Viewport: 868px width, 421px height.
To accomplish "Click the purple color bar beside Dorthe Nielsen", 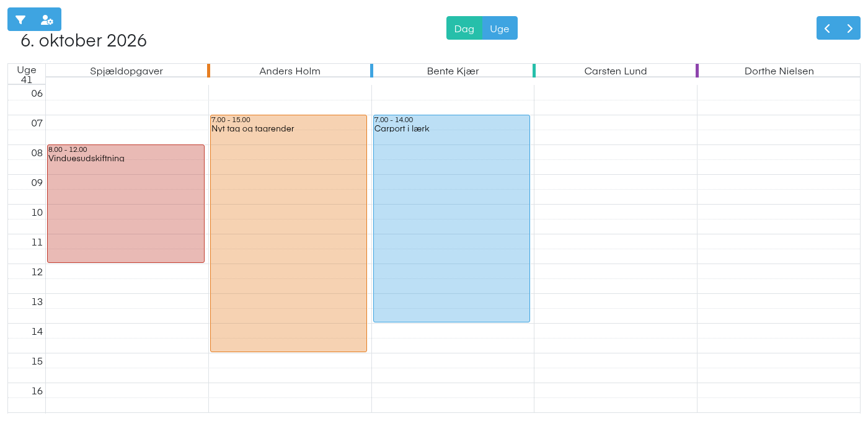I will pyautogui.click(x=697, y=71).
